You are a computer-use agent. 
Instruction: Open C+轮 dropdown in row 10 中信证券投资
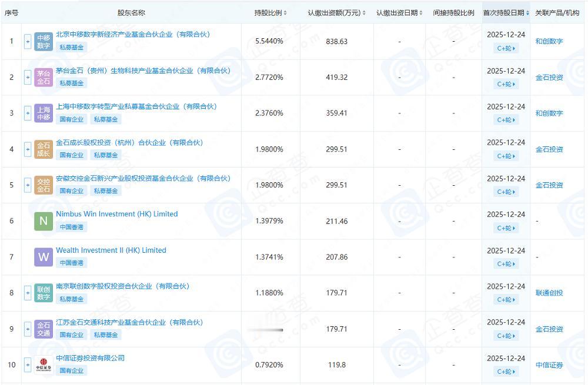506,371
